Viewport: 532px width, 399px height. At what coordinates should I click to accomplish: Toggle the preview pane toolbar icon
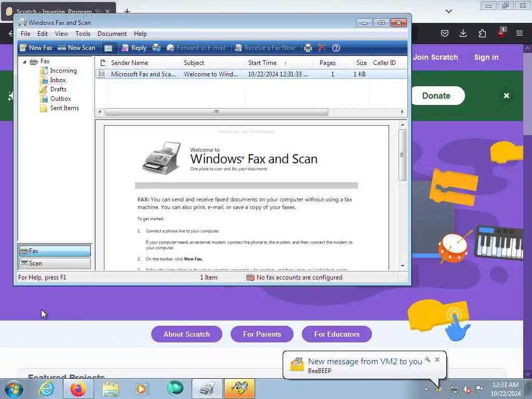[108, 48]
